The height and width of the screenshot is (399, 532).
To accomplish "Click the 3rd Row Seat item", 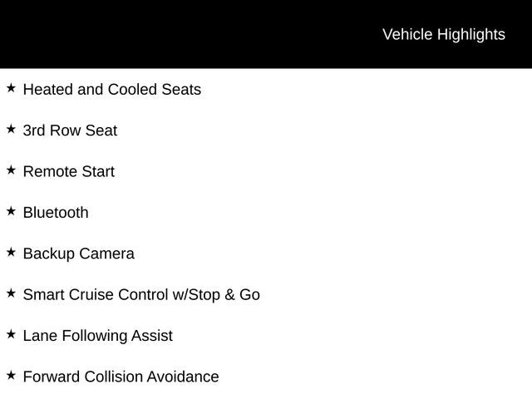I will [x=70, y=131].
